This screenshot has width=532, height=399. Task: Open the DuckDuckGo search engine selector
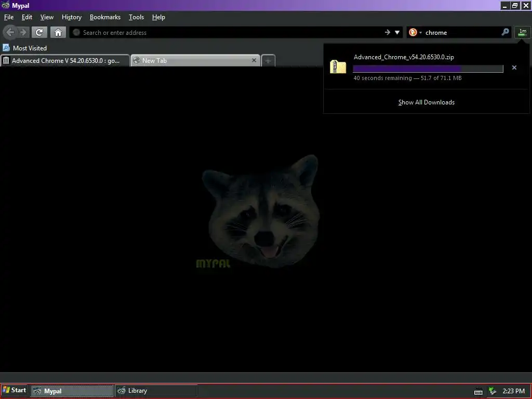coord(415,32)
